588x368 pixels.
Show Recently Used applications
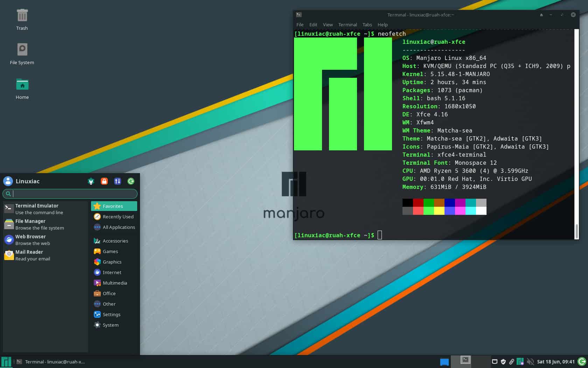(x=118, y=217)
